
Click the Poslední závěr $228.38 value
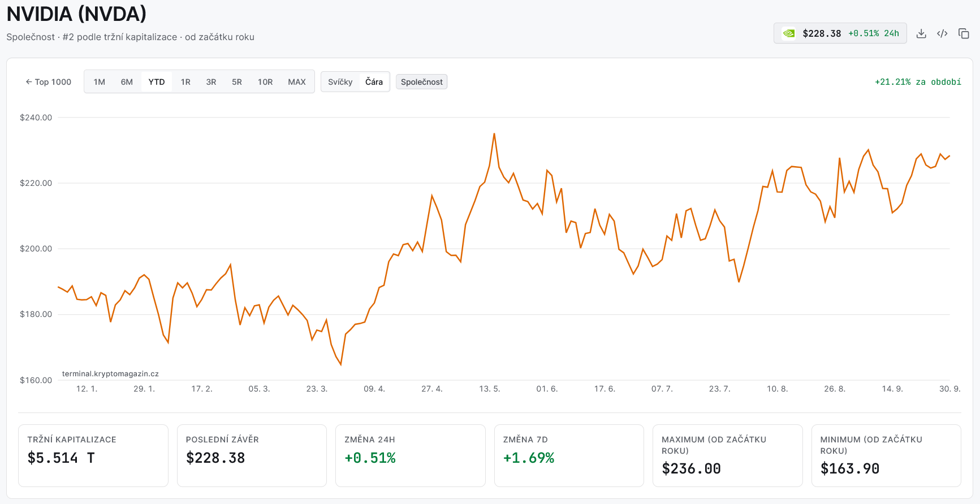(215, 458)
